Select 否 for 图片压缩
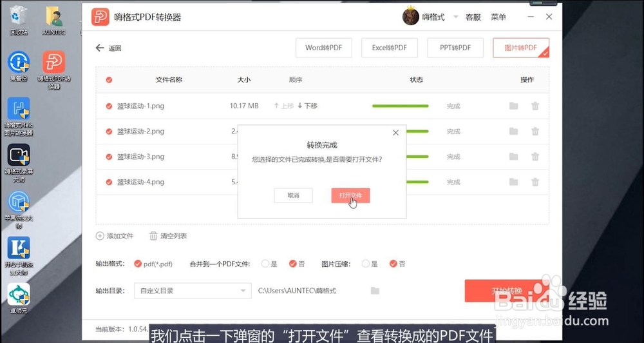The height and width of the screenshot is (343, 644). click(x=397, y=264)
